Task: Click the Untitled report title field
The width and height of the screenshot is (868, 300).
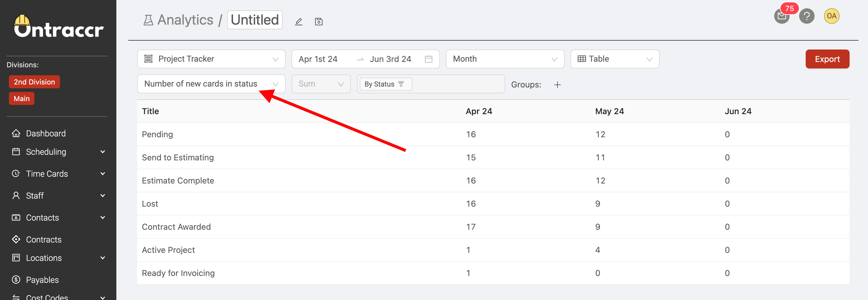Action: [255, 20]
